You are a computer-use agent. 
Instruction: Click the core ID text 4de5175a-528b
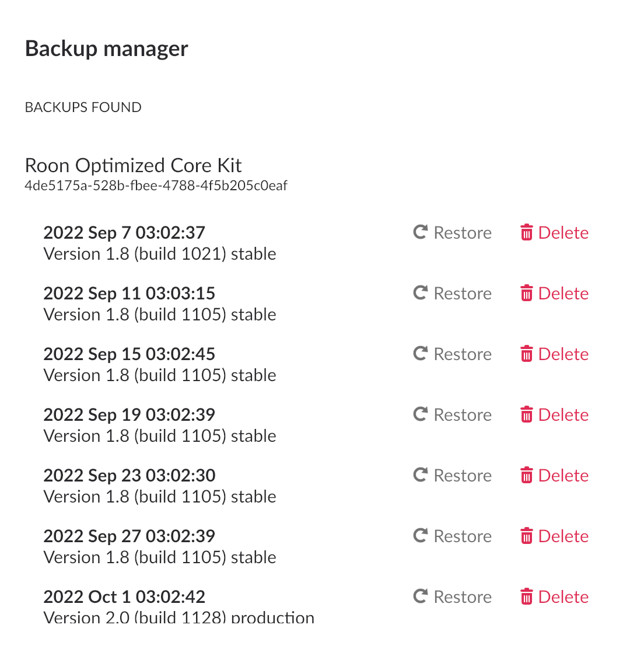[156, 186]
